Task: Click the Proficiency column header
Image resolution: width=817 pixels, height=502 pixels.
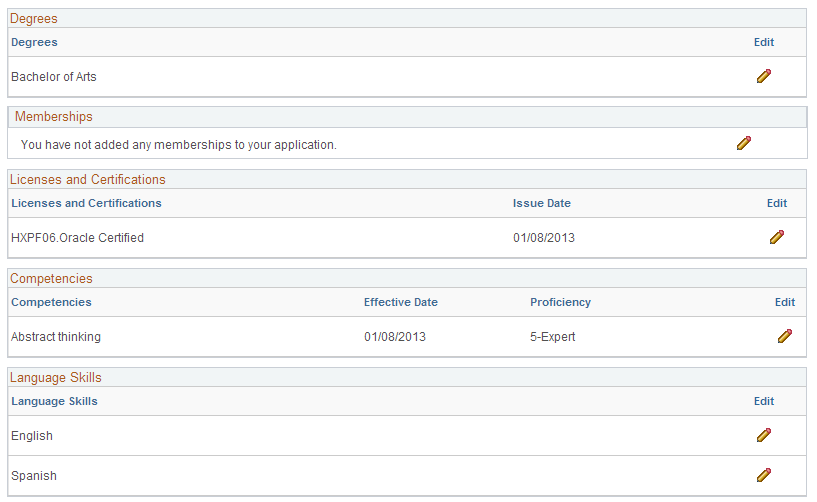Action: (561, 302)
